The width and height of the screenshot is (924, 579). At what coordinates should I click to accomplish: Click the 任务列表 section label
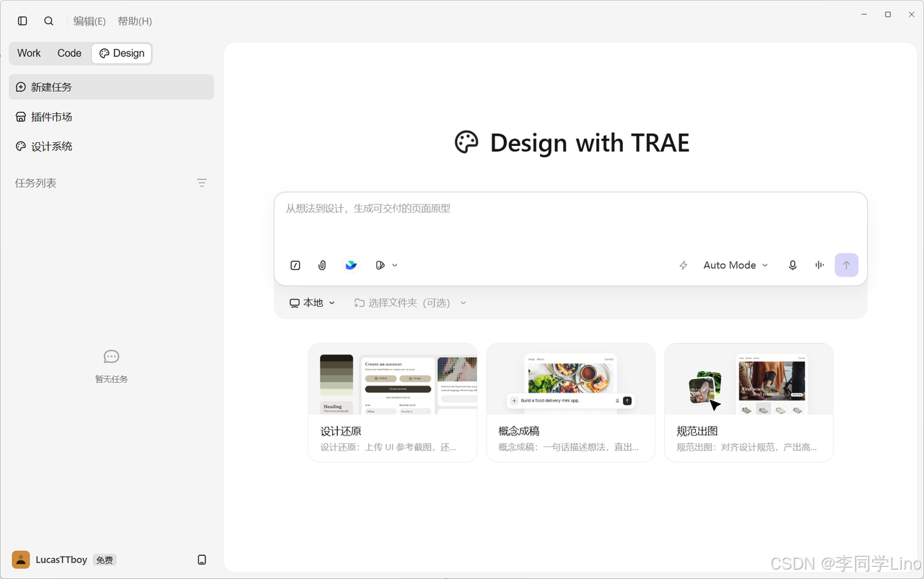[x=35, y=183]
